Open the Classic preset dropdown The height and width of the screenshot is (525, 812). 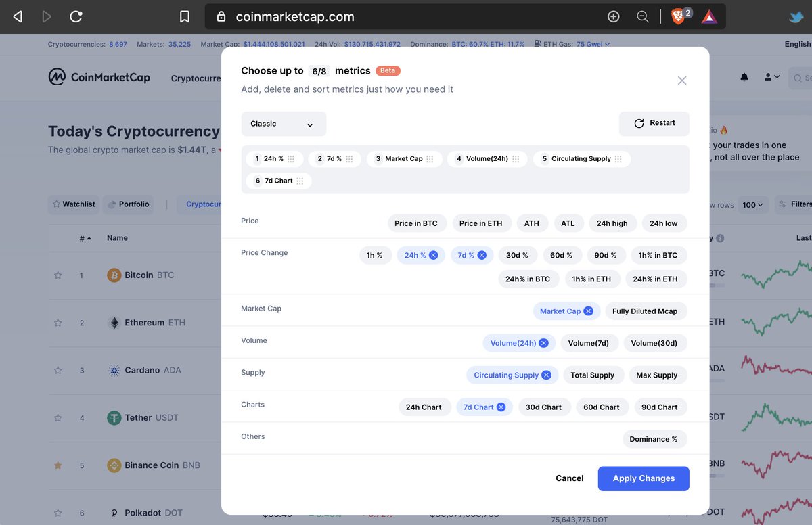tap(284, 124)
